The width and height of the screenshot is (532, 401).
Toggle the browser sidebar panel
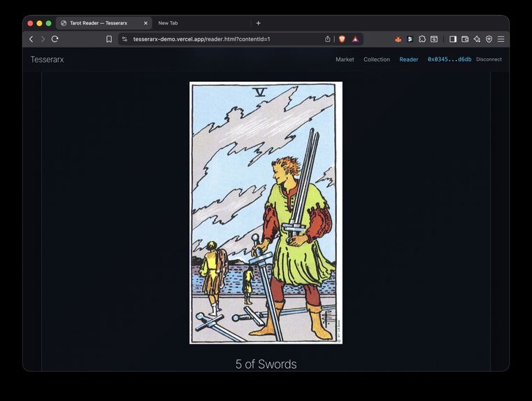point(452,39)
